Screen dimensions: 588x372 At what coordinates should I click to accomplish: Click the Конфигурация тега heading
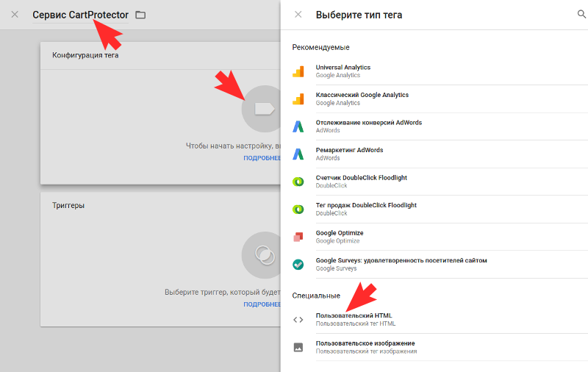tap(85, 55)
